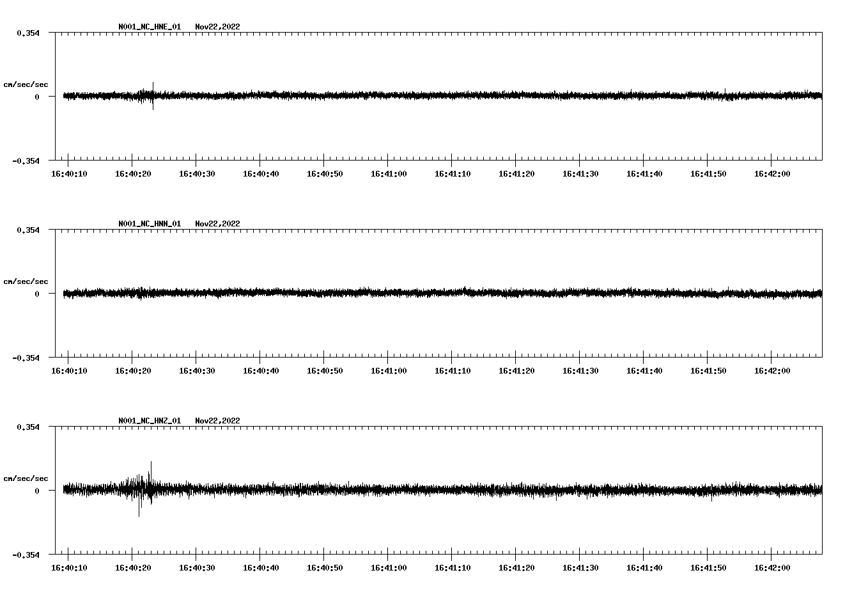Screen dimensions: 868x591
Task: Click 16:41:50 time label under HNZ plot
Action: click(x=708, y=568)
